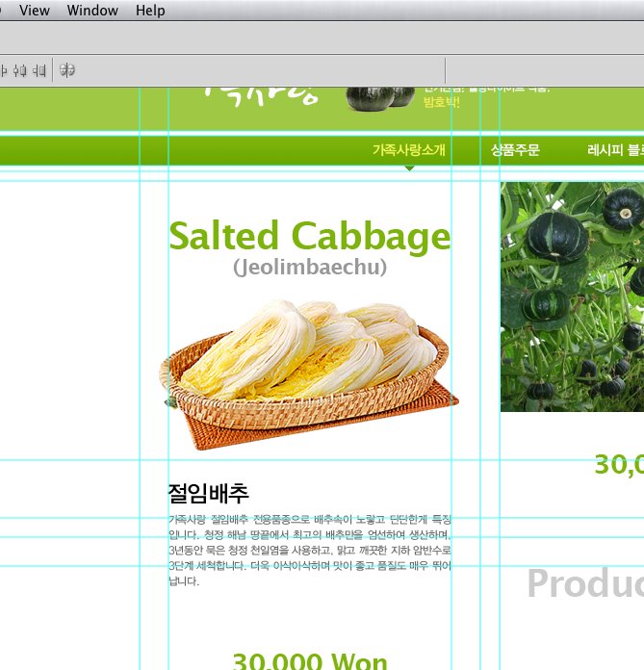Click the Auto-Align Layers icon
Viewport: 644px width, 670px height.
pyautogui.click(x=67, y=70)
